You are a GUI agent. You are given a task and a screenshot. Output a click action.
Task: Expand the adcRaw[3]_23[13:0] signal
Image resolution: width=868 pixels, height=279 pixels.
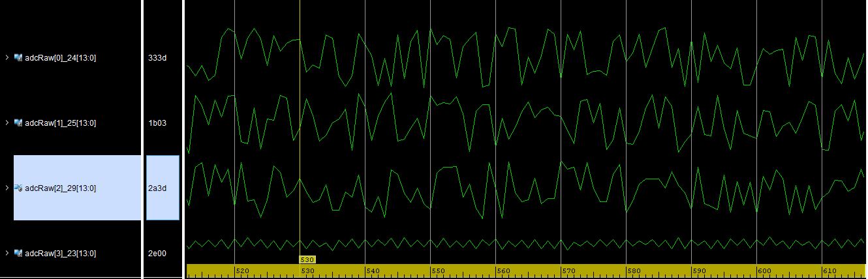click(x=7, y=253)
